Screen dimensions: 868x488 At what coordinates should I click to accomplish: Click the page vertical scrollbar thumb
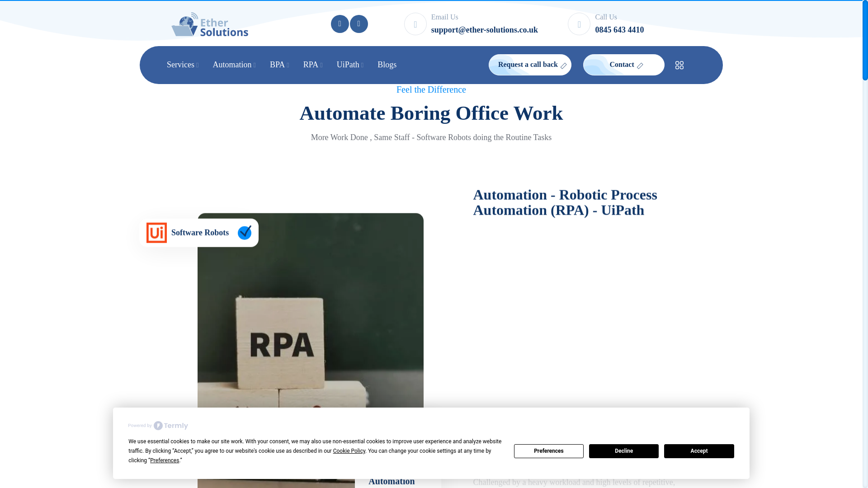pyautogui.click(x=865, y=41)
